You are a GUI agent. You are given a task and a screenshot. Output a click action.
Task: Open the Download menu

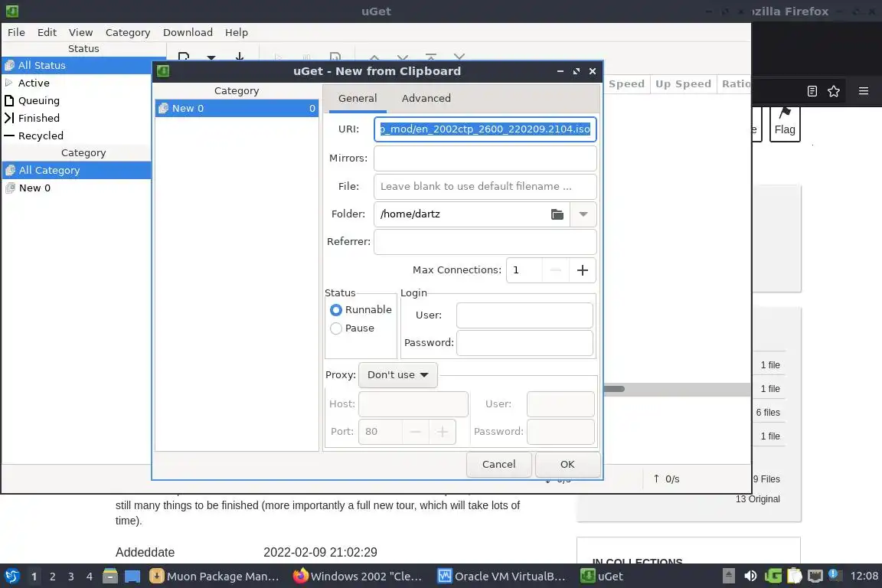coord(188,33)
